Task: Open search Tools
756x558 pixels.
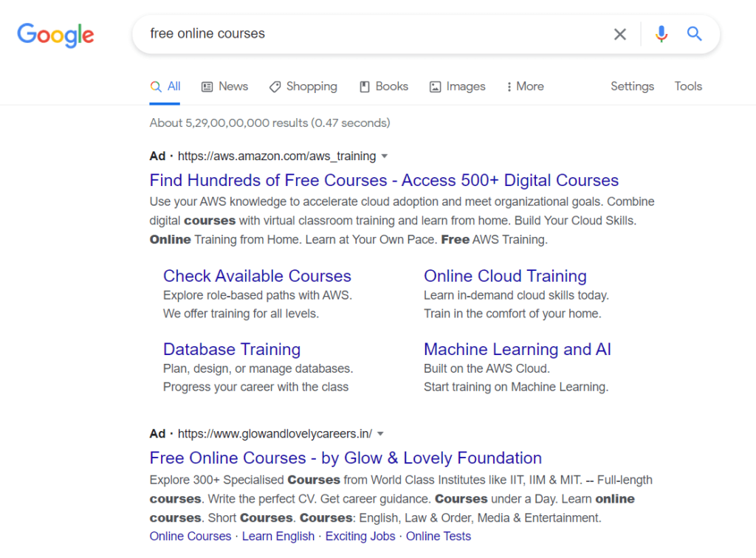Action: (x=688, y=86)
